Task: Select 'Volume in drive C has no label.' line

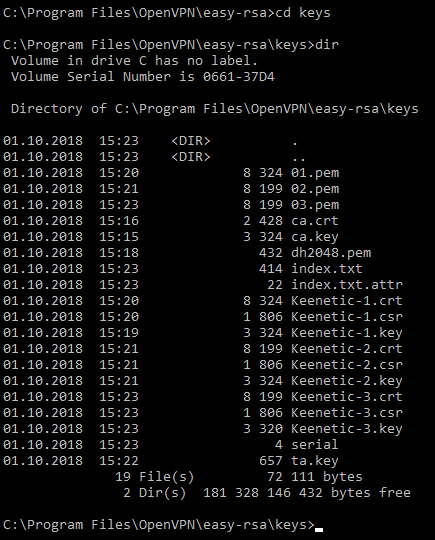Action: [x=135, y=61]
